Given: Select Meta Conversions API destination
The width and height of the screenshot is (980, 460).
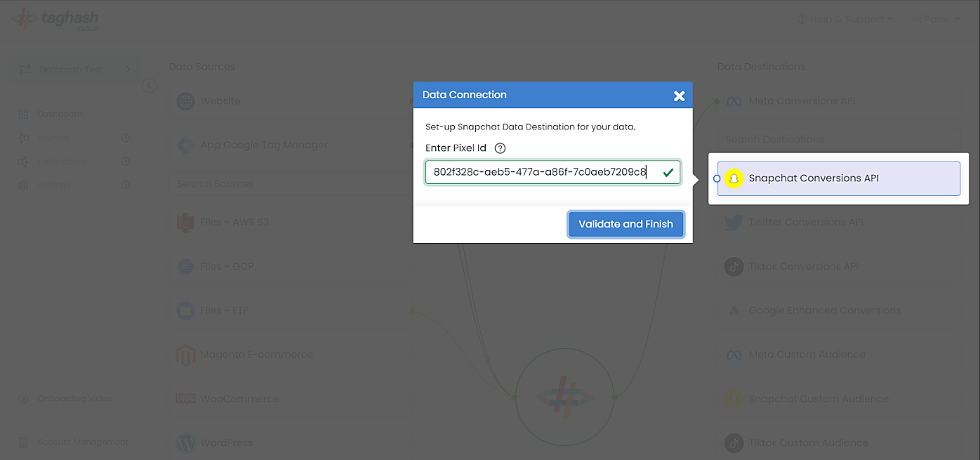Looking at the screenshot, I should 838,101.
